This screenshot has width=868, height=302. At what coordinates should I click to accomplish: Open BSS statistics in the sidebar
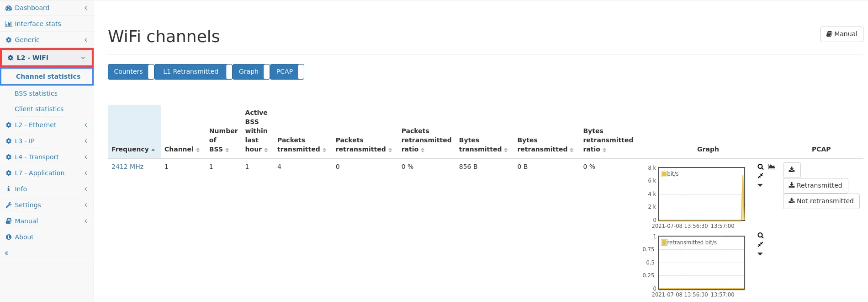(x=36, y=93)
